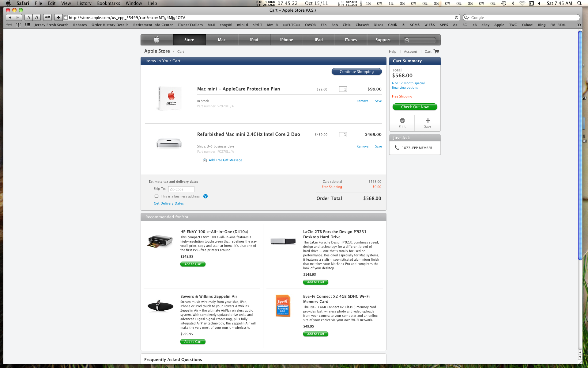Click the add bookmark plus button
The image size is (588, 368).
(58, 17)
